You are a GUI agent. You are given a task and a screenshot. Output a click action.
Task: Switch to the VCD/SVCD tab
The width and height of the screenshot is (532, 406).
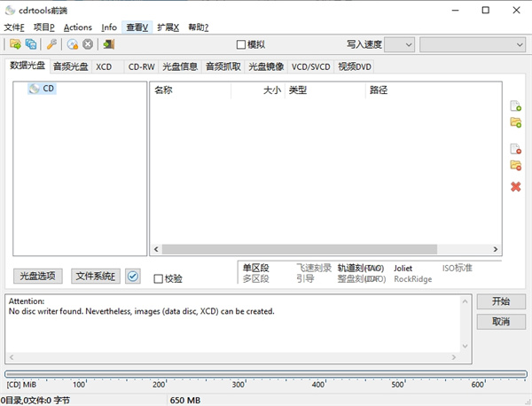[311, 66]
